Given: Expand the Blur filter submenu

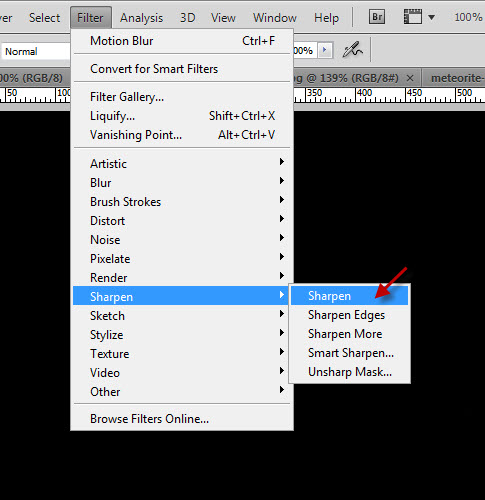Looking at the screenshot, I should coord(182,183).
